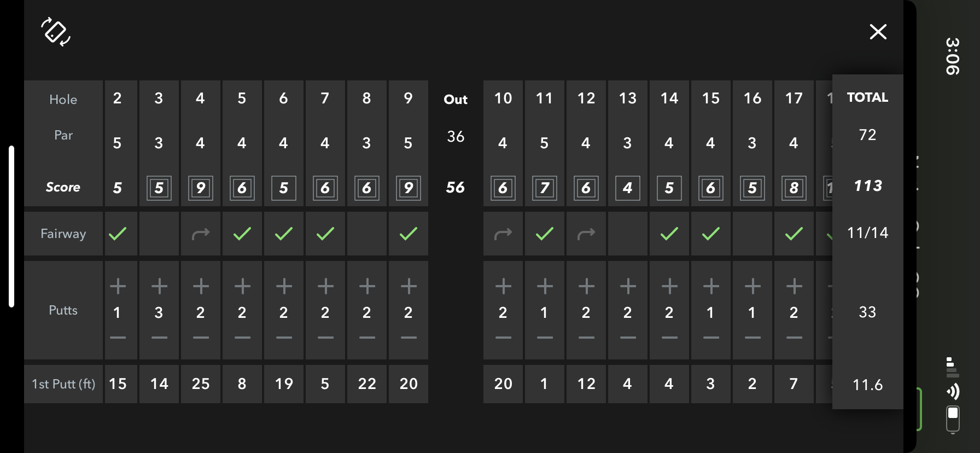Tap the rotate screen icon
This screenshot has width=980, height=453.
click(56, 32)
